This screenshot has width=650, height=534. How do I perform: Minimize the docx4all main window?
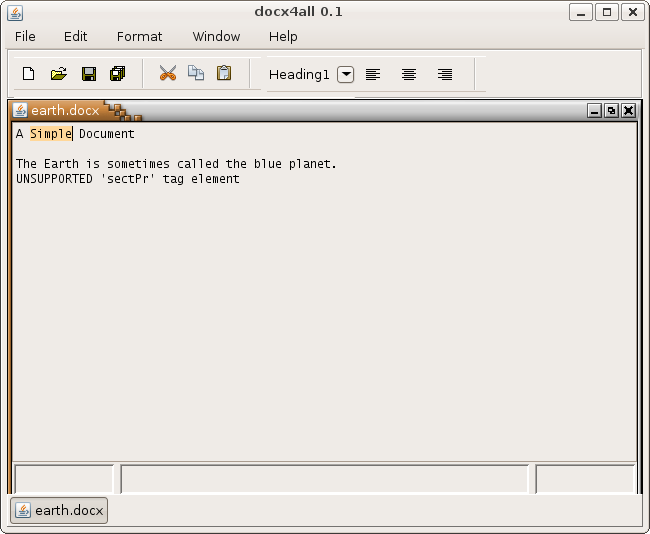(581, 12)
